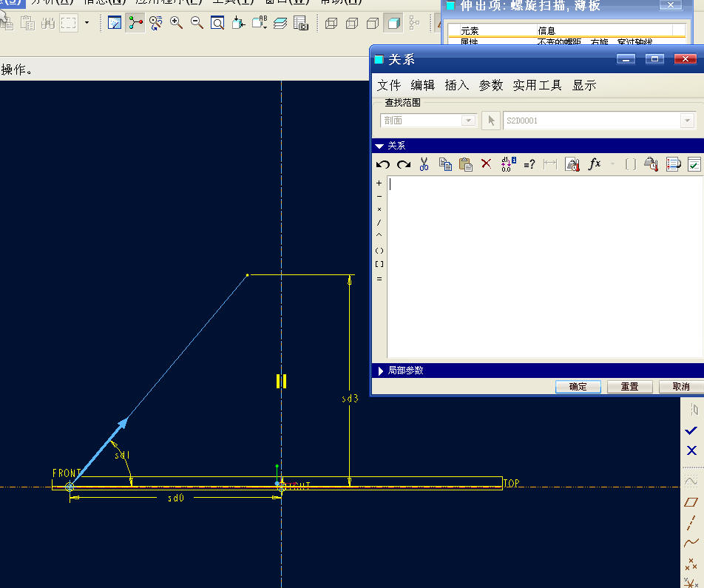The image size is (704, 588).
Task: Open layers icon in main toolbar
Action: tap(280, 23)
